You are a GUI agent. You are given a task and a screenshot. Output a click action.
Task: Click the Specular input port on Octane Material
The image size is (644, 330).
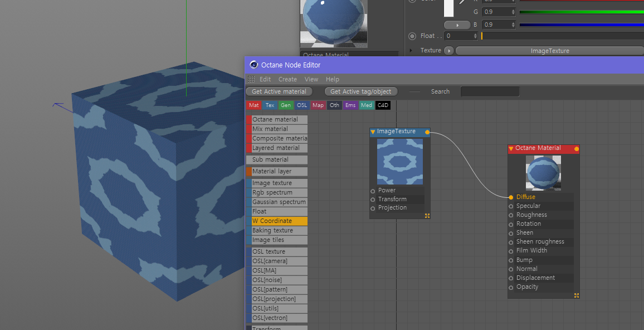[x=511, y=206]
